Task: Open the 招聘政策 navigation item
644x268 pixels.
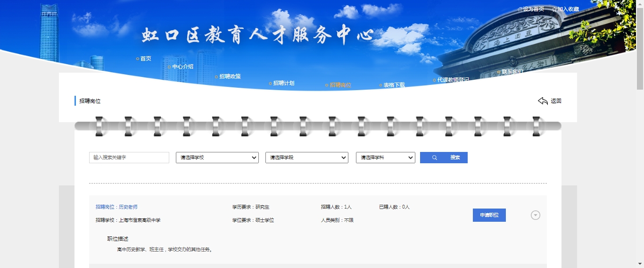Action: click(230, 76)
